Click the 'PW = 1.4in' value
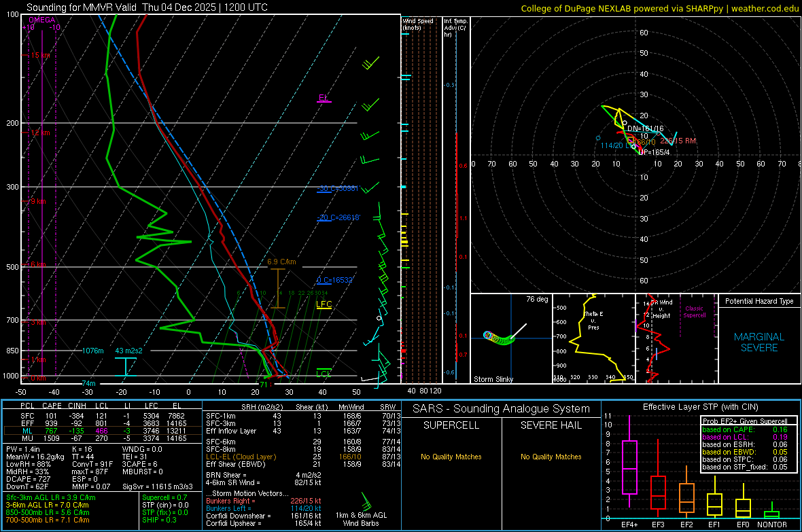This screenshot has height=532, width=802. coord(23,449)
